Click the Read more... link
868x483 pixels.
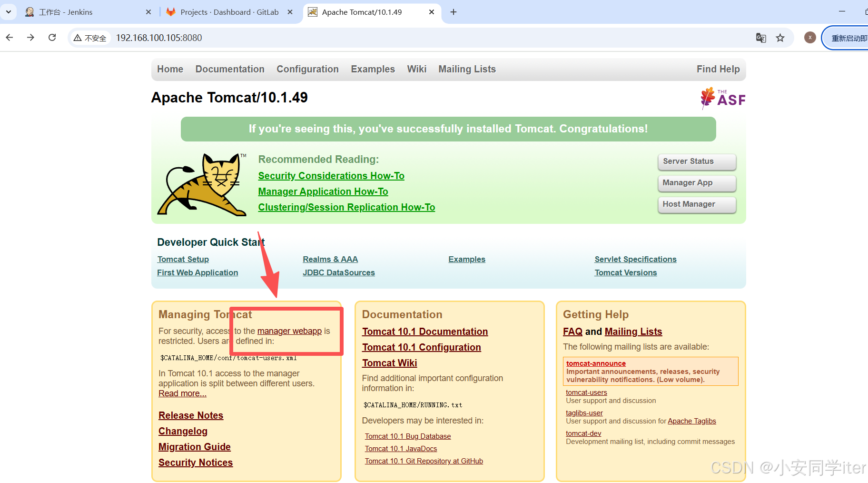182,393
